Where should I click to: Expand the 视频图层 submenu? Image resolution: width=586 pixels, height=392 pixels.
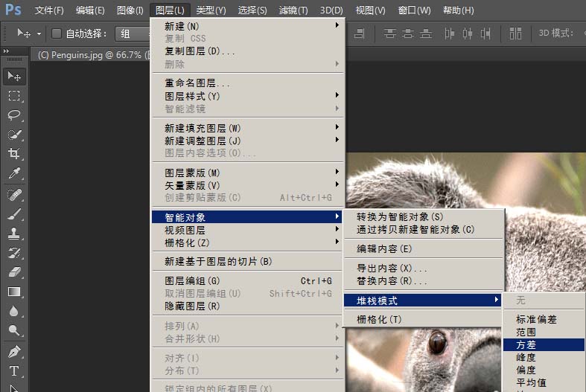248,230
